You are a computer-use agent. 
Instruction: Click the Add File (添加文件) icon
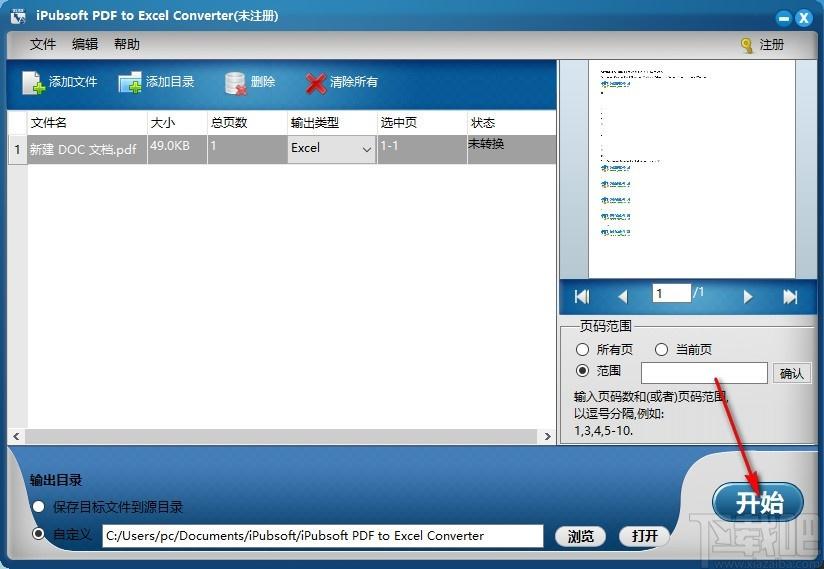pos(33,82)
